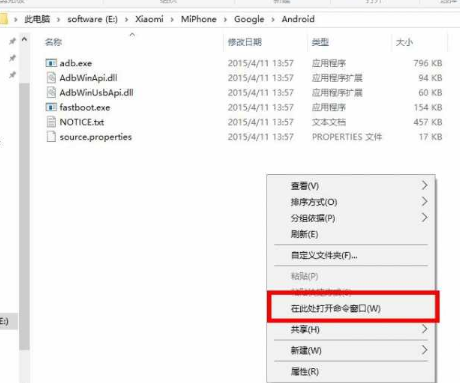Choose 在此处打开命令窗口(W) menu entry

[x=353, y=308]
